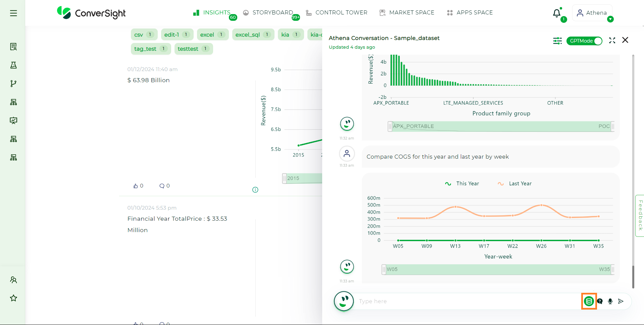Expand the Athena chat to fullscreen
The height and width of the screenshot is (325, 644).
[x=612, y=40]
